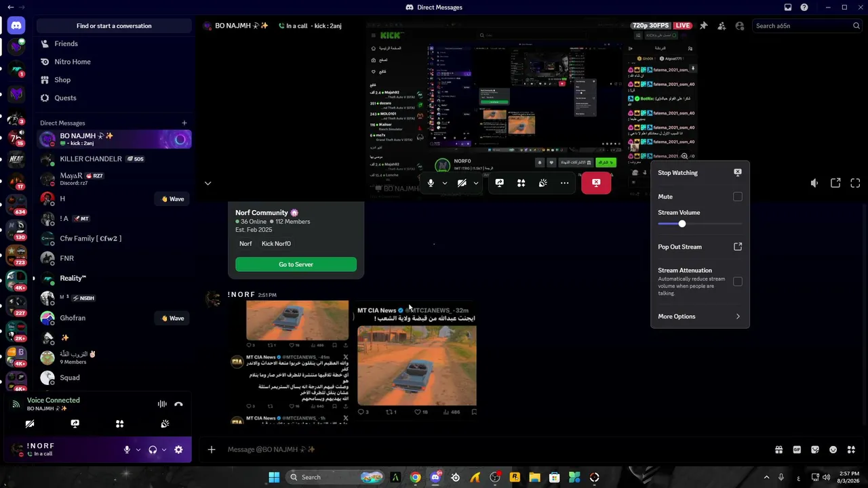Create a new DM with the plus icon
868x488 pixels.
(184, 123)
